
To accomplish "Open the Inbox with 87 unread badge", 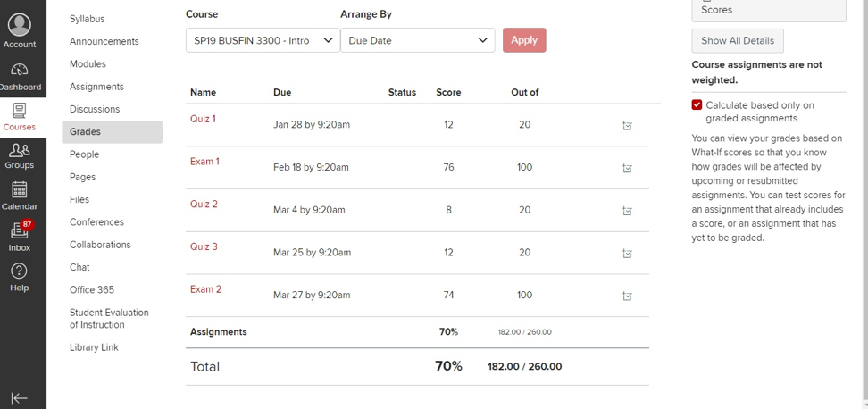I will [x=20, y=230].
